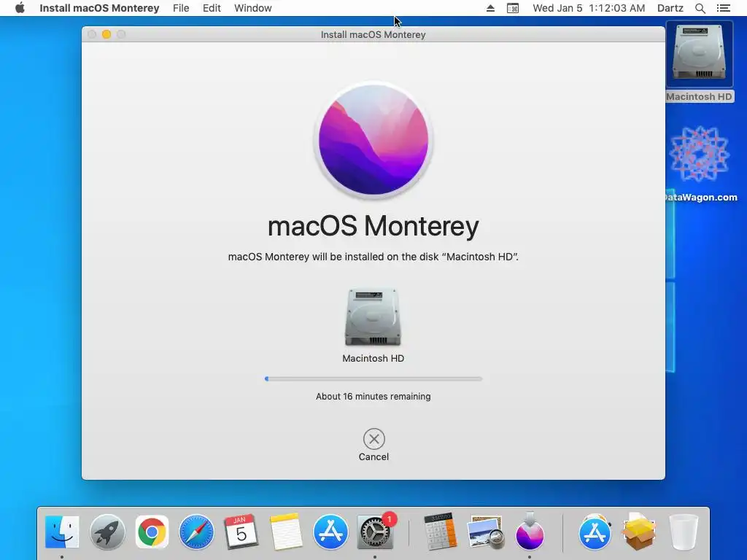Open the File menu
The width and height of the screenshot is (747, 560).
point(181,8)
